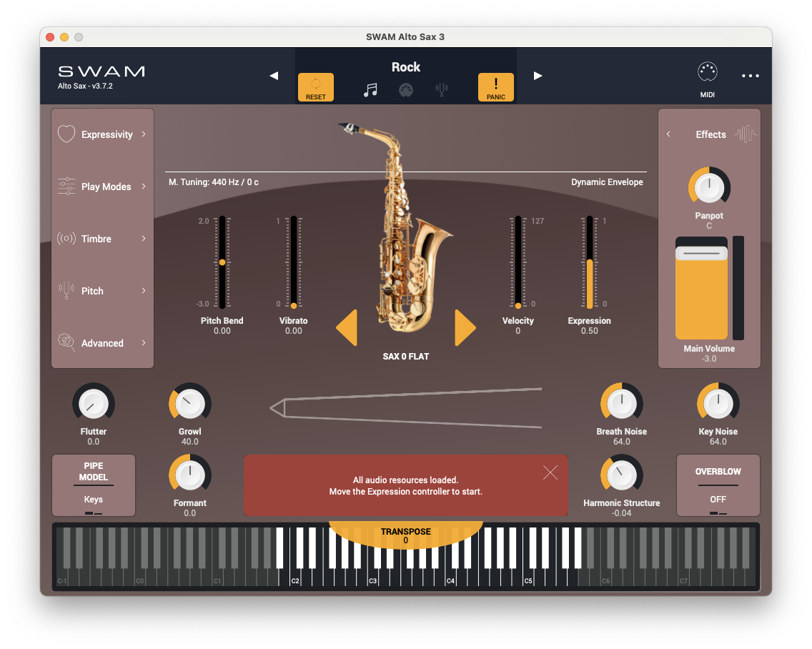Open the Advanced menu label
The image size is (812, 649).
[102, 343]
